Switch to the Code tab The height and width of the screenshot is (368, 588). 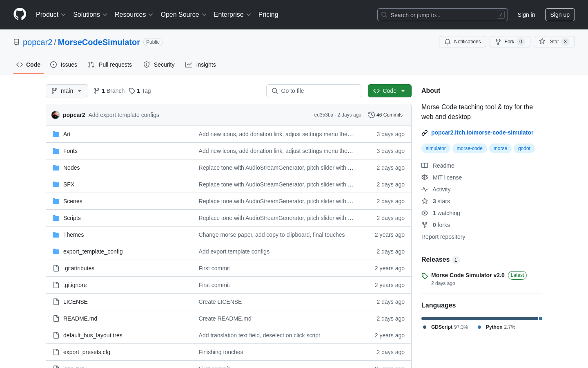point(29,65)
